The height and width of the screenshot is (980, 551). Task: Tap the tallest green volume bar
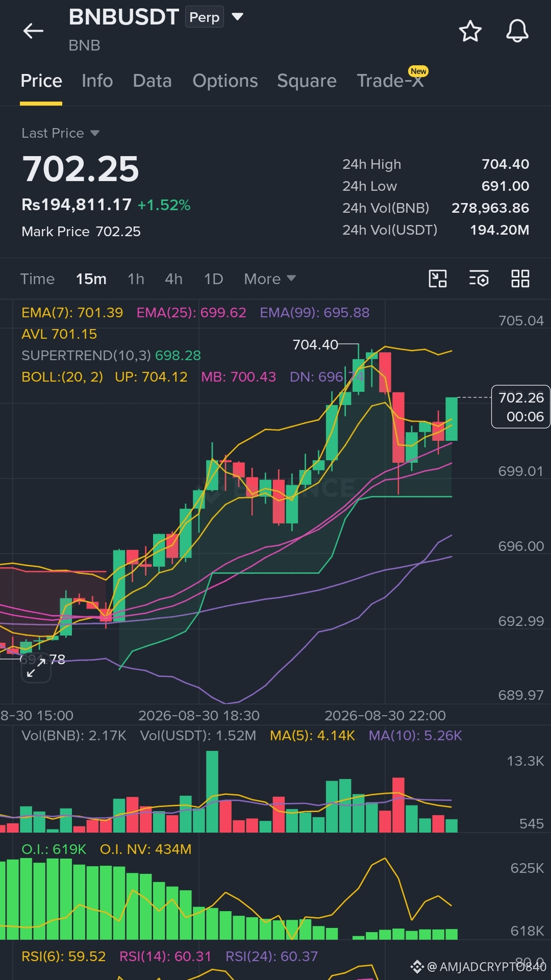(x=212, y=792)
